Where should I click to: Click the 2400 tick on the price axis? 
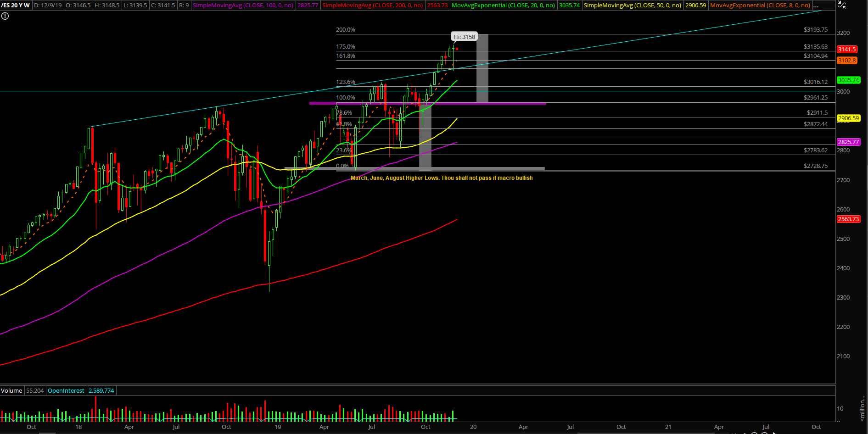click(x=843, y=268)
